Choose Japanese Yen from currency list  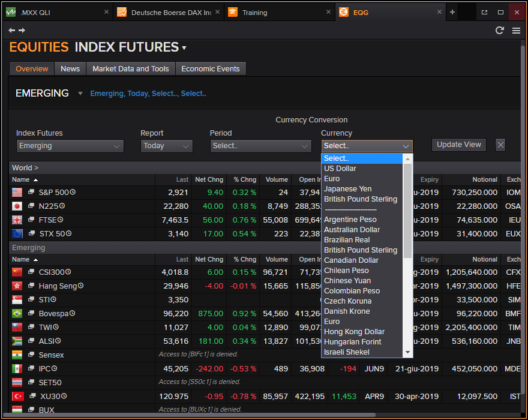click(362, 189)
